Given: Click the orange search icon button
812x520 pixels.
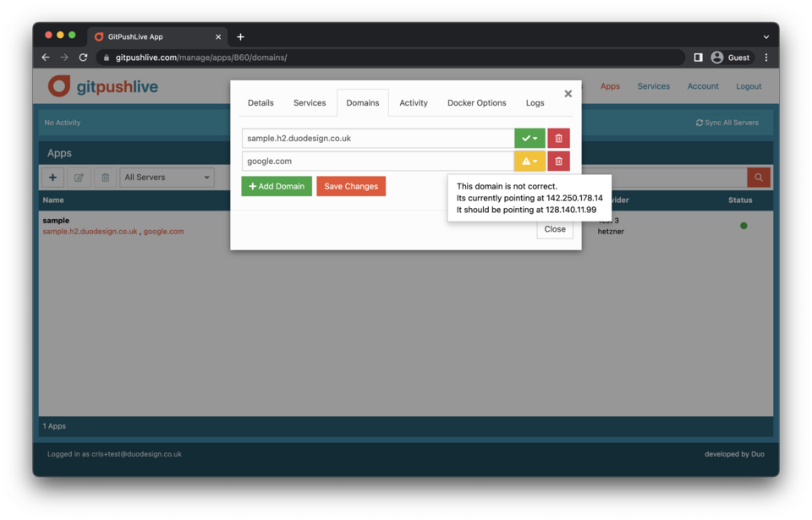Looking at the screenshot, I should (x=759, y=177).
